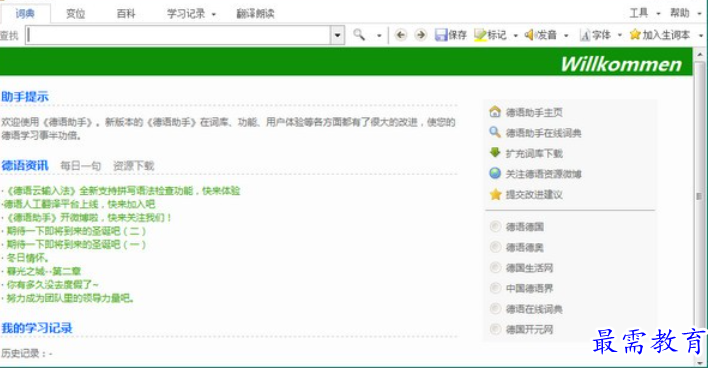Expand the 发音 dropdown arrow

(x=566, y=36)
